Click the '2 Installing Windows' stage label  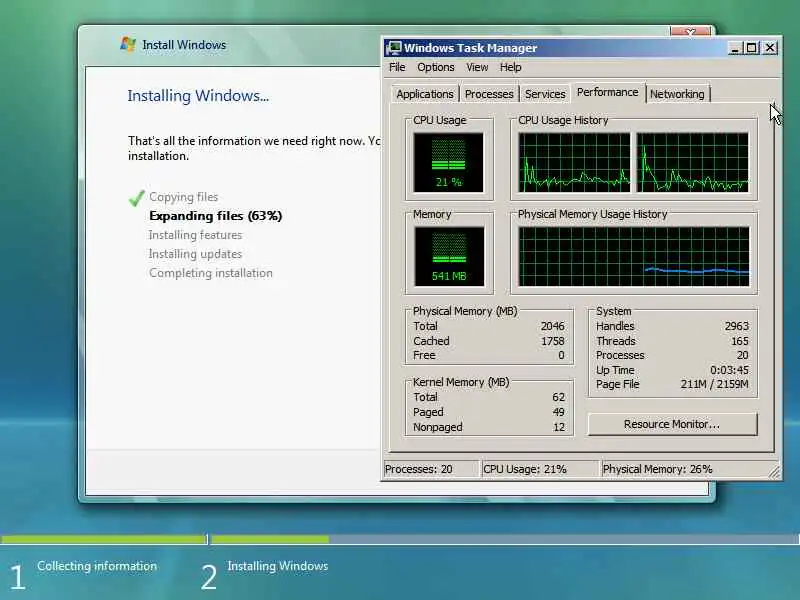264,576
